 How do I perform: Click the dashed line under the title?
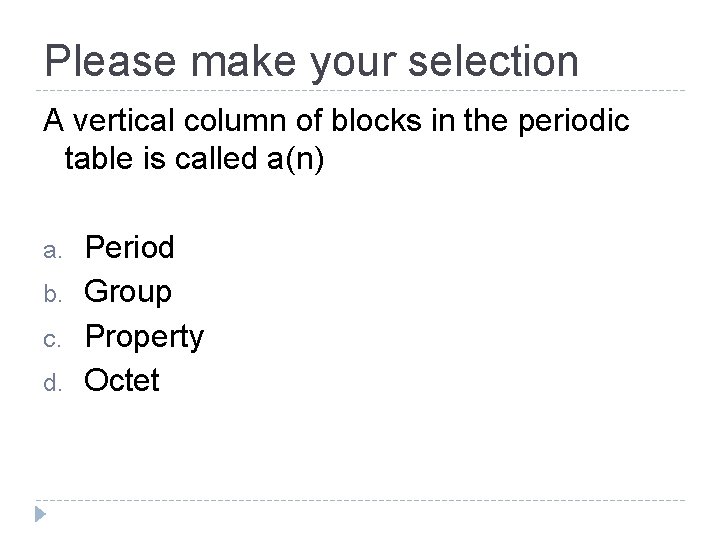click(360, 90)
